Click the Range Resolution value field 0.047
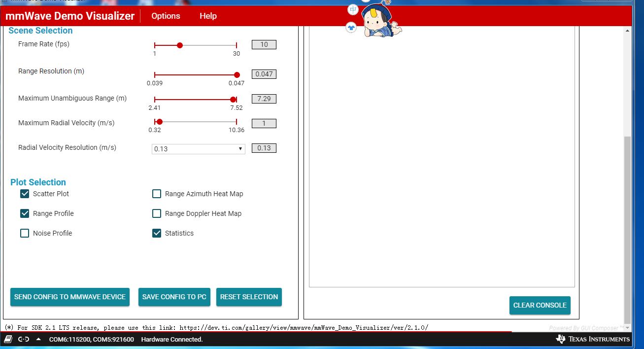This screenshot has width=644, height=349. (264, 74)
